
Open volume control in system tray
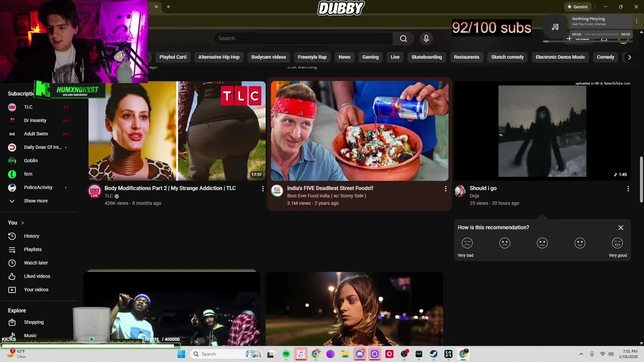611,354
